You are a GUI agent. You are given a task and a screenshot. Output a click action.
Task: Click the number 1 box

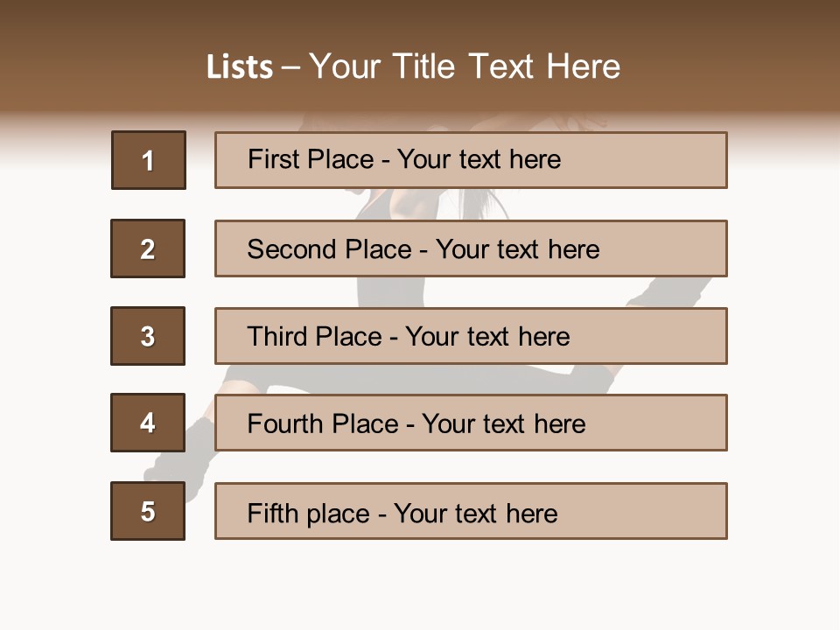tap(148, 160)
